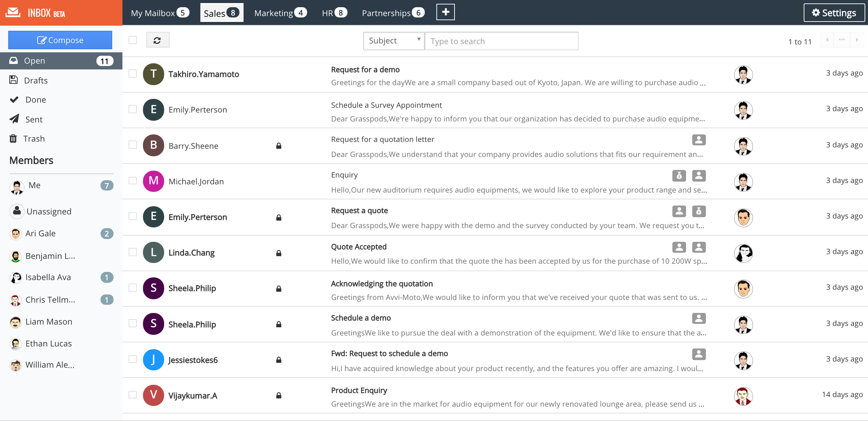Viewport: 868px width, 421px height.
Task: Click the refresh icon
Action: pyautogui.click(x=157, y=40)
